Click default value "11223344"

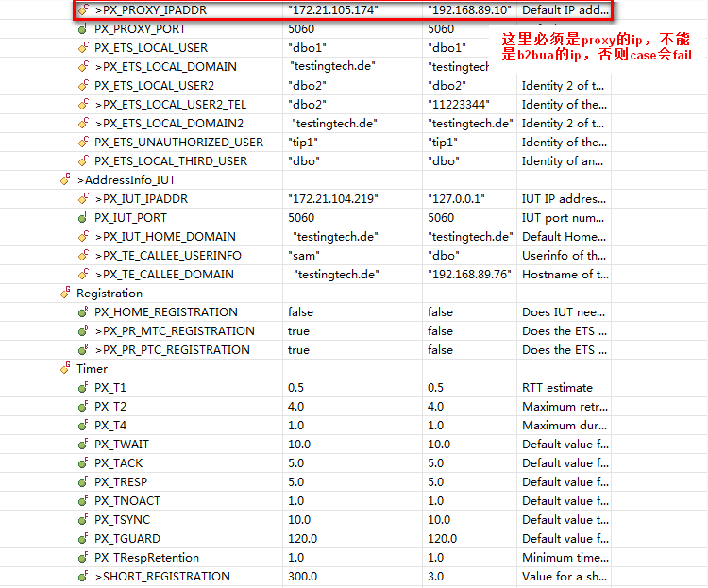pyautogui.click(x=459, y=105)
